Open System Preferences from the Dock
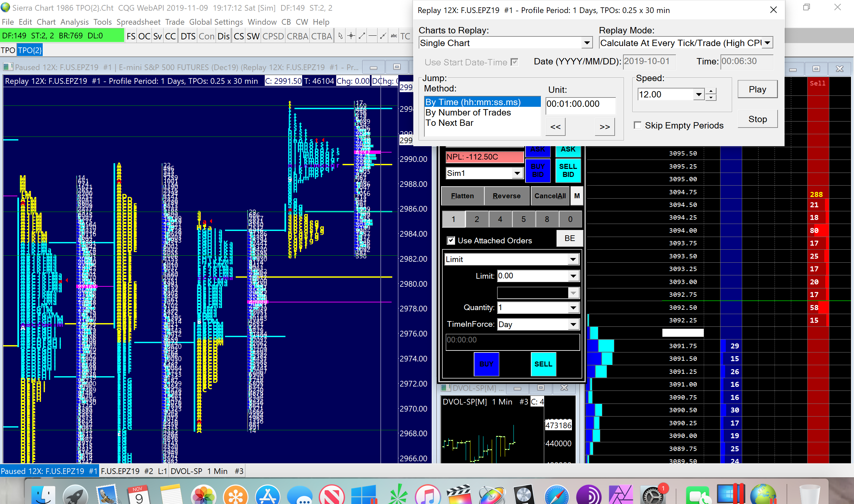Image resolution: width=854 pixels, height=504 pixels. tap(652, 495)
